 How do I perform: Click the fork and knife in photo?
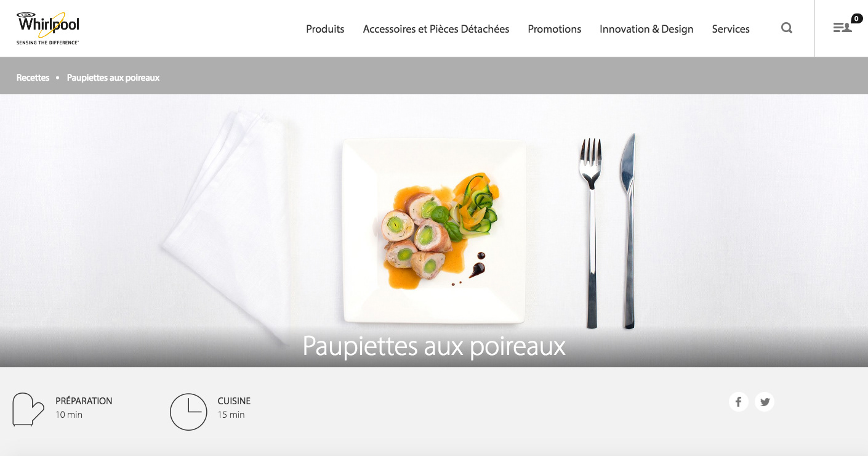(x=607, y=231)
